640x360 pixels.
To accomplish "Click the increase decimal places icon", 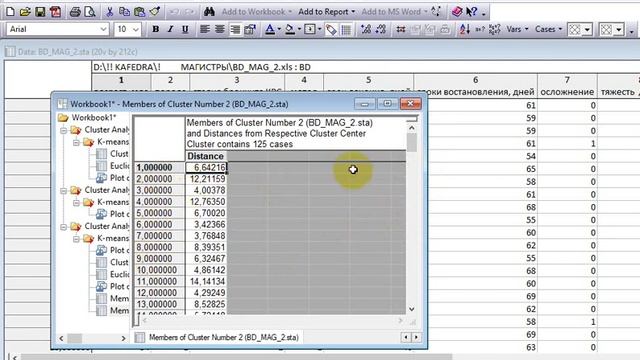I will [366, 29].
